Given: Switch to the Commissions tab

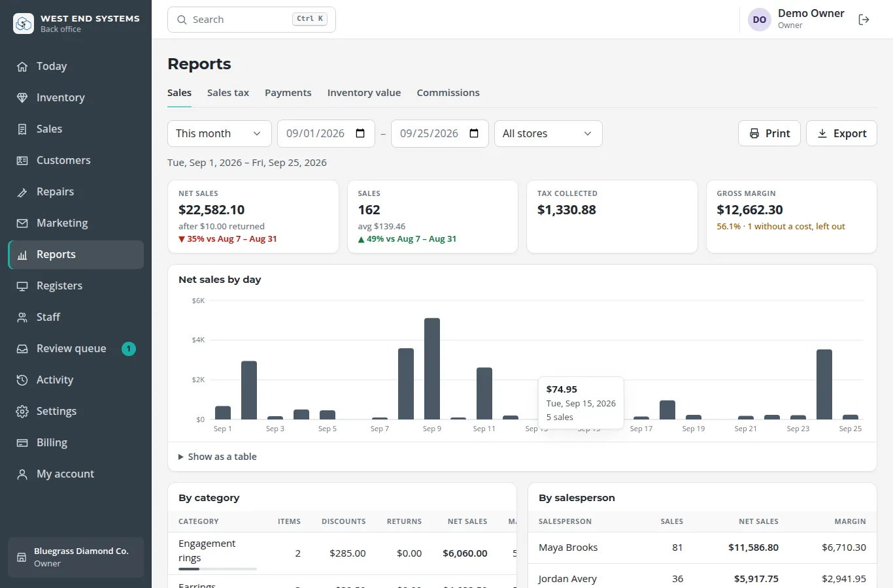Looking at the screenshot, I should coord(448,93).
